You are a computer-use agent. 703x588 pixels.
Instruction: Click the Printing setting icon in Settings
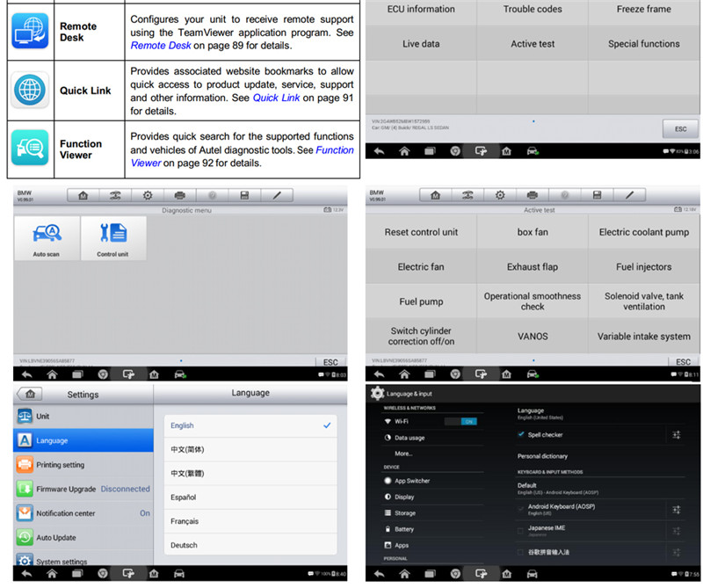(25, 464)
